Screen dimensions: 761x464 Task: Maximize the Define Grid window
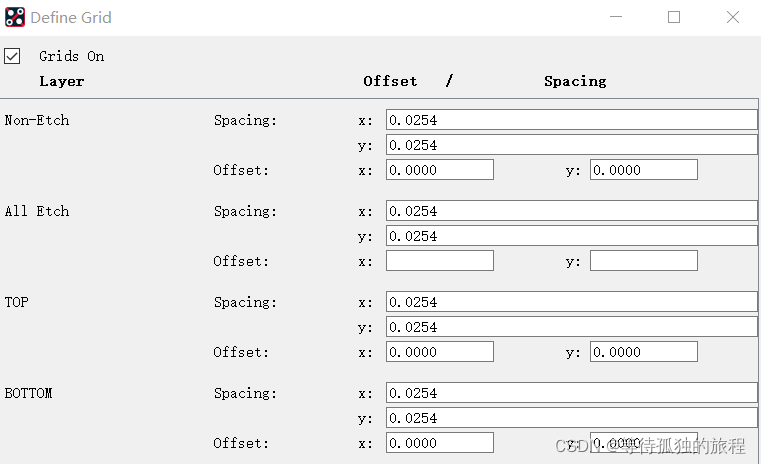click(x=674, y=17)
